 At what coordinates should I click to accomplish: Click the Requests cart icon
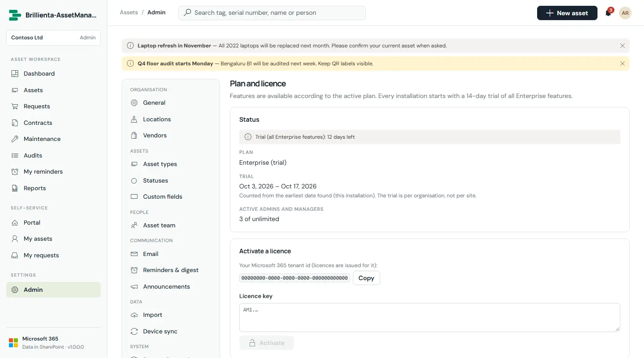[x=15, y=106]
